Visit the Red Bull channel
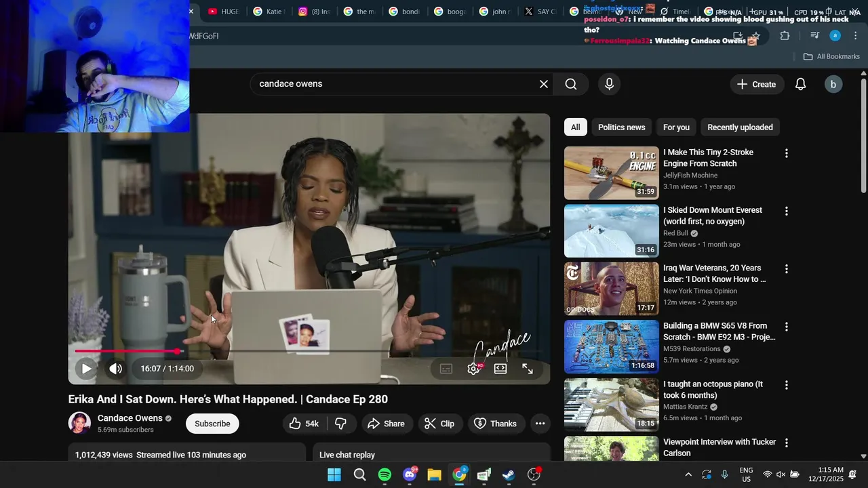868x488 pixels. coord(676,233)
